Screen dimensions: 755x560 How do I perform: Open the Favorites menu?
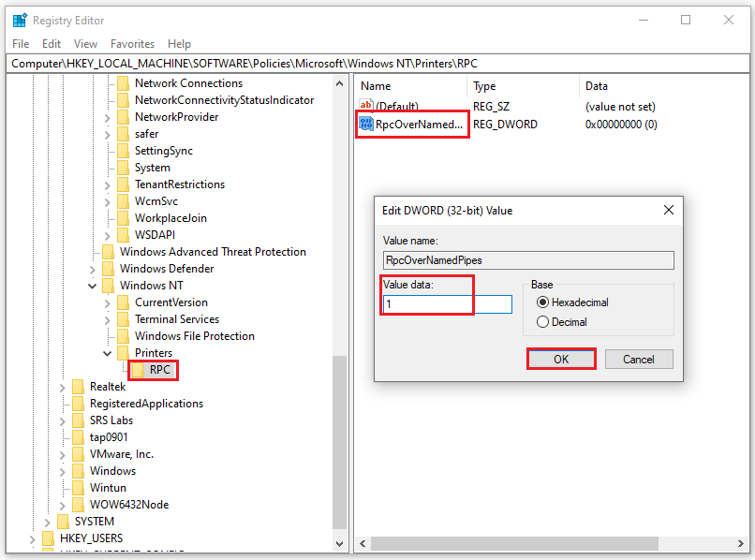pyautogui.click(x=132, y=44)
